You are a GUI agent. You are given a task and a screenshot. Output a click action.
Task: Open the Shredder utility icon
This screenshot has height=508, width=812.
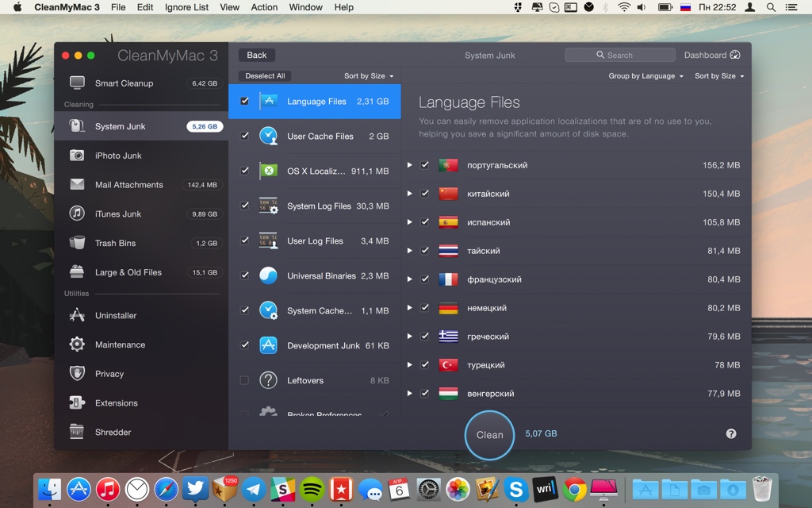tap(77, 431)
